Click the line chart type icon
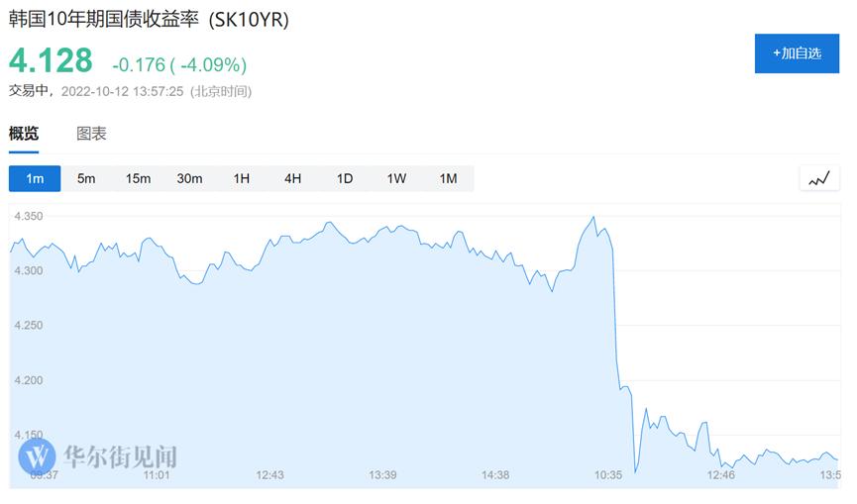This screenshot has height=504, width=857. point(818,179)
